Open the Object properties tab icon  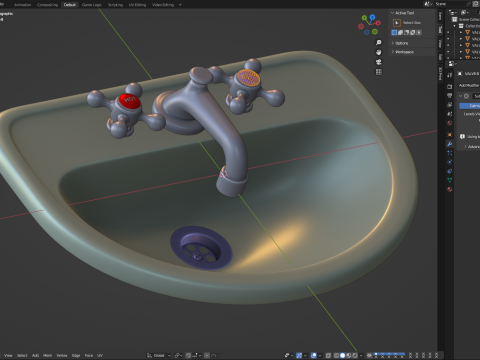450,135
